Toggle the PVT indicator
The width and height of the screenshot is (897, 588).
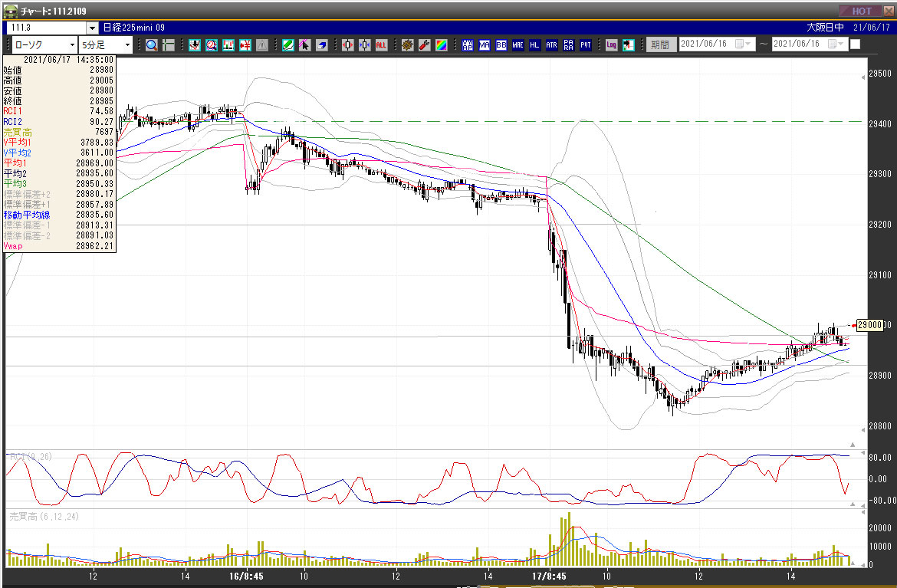(586, 44)
